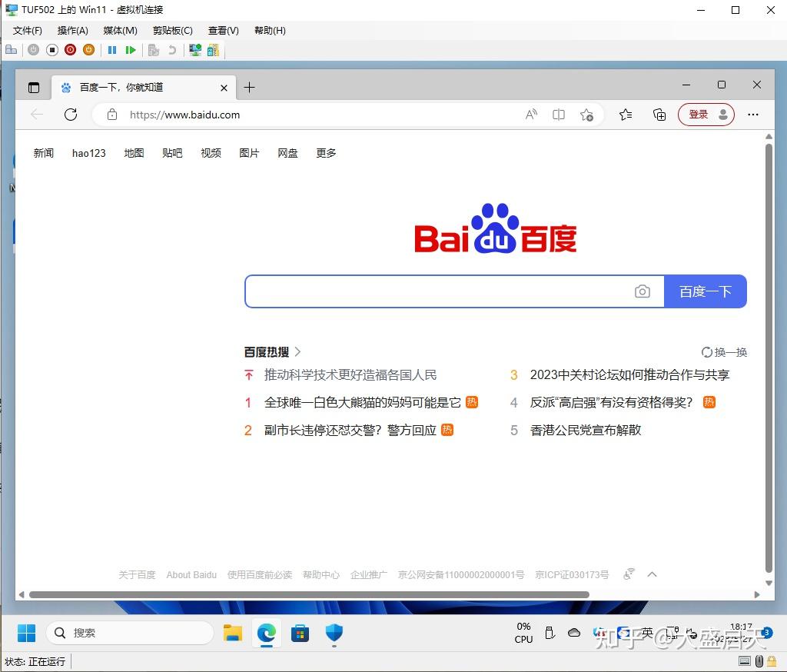Click the Checkpoint toolbar icon
787x672 pixels.
pos(154,50)
